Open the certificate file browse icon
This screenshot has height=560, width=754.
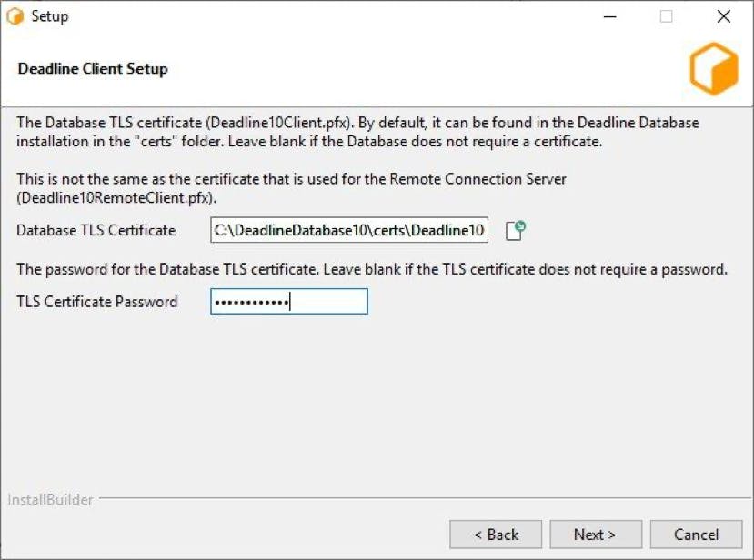516,230
